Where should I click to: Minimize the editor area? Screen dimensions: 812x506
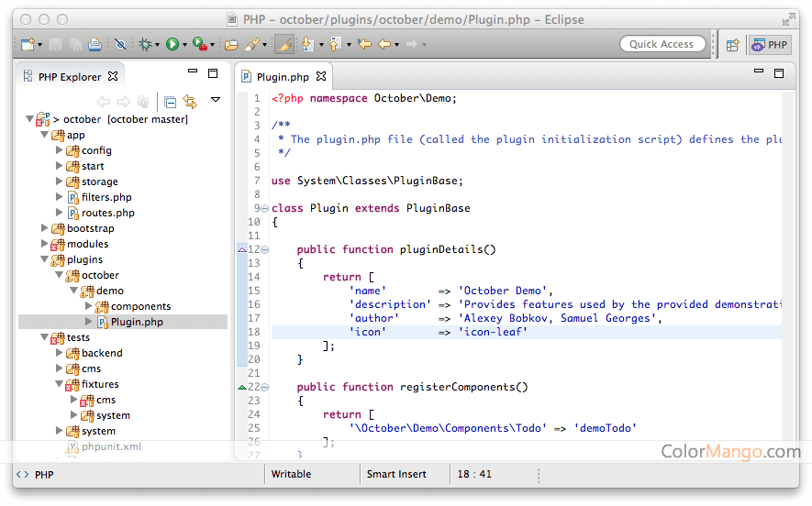coord(759,71)
